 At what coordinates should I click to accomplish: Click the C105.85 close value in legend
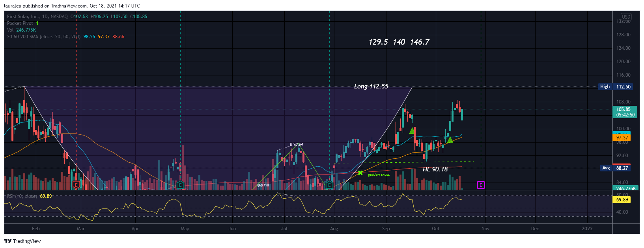pyautogui.click(x=139, y=17)
